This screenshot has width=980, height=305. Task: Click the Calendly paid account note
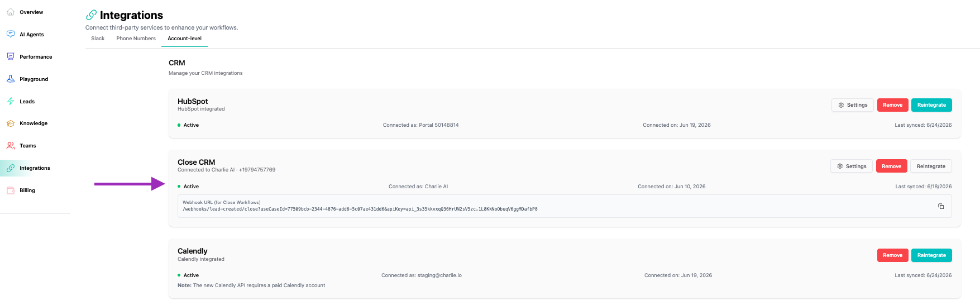point(251,285)
